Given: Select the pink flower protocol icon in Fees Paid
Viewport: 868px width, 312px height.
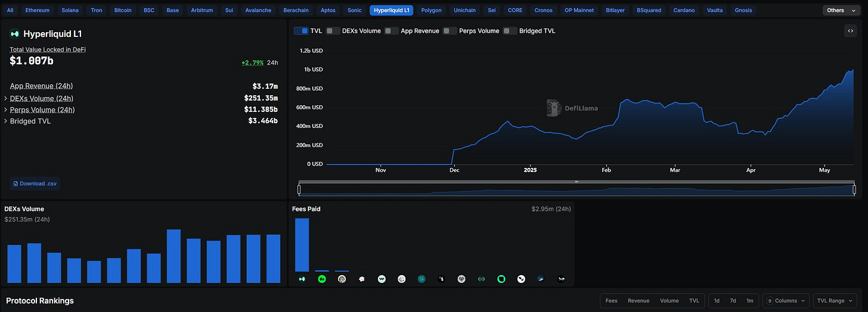Looking at the screenshot, I should (362, 279).
